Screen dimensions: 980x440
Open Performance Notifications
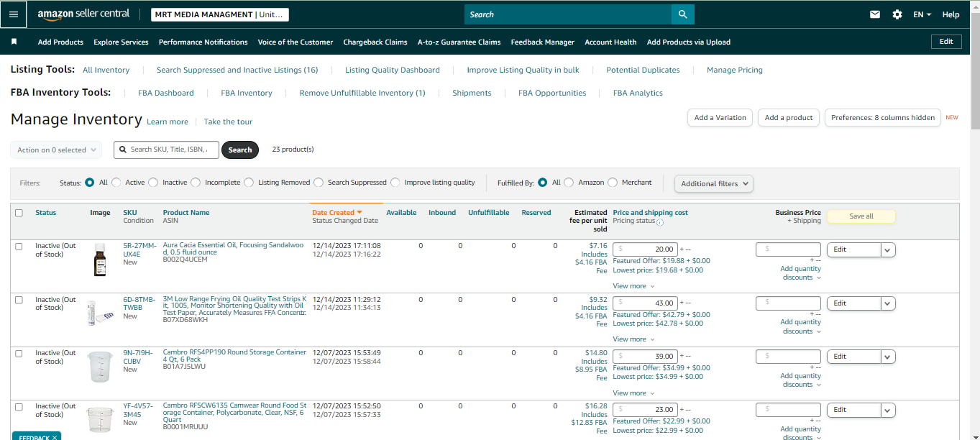coord(203,42)
